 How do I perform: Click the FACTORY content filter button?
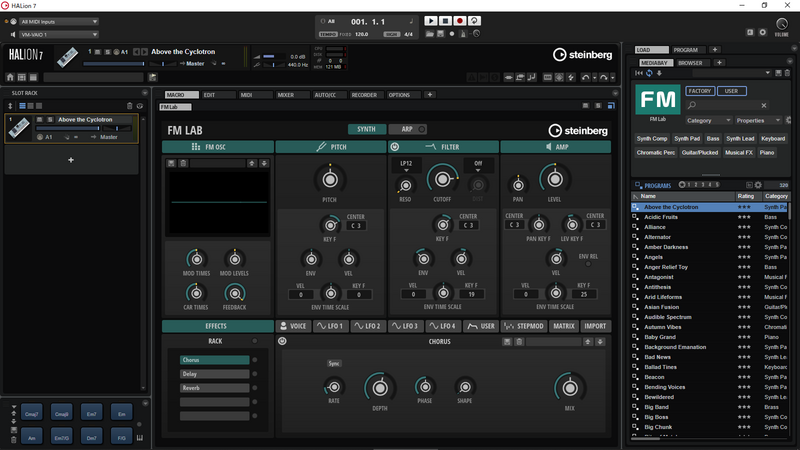[699, 91]
